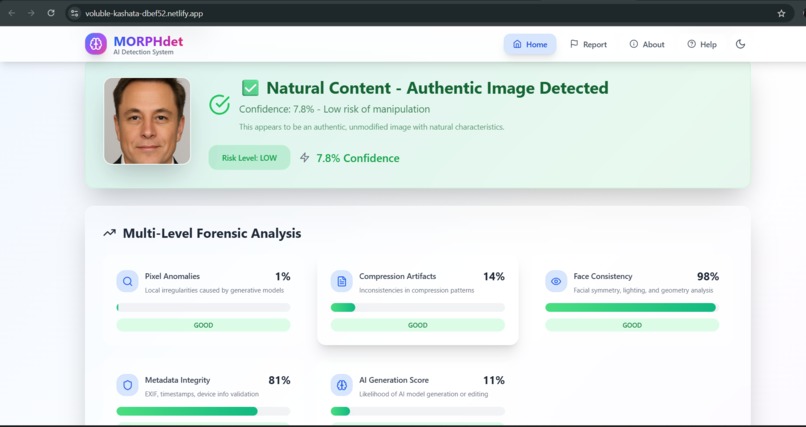The image size is (806, 427).
Task: Click the 81% Metadata Integrity value
Action: coord(279,381)
